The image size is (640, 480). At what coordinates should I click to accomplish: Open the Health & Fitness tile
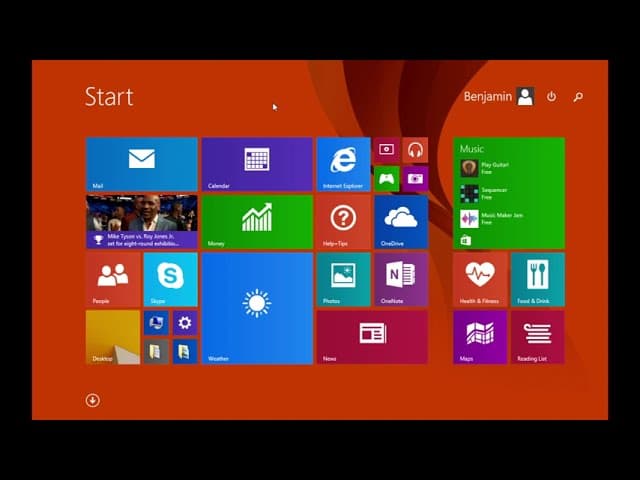tap(480, 280)
